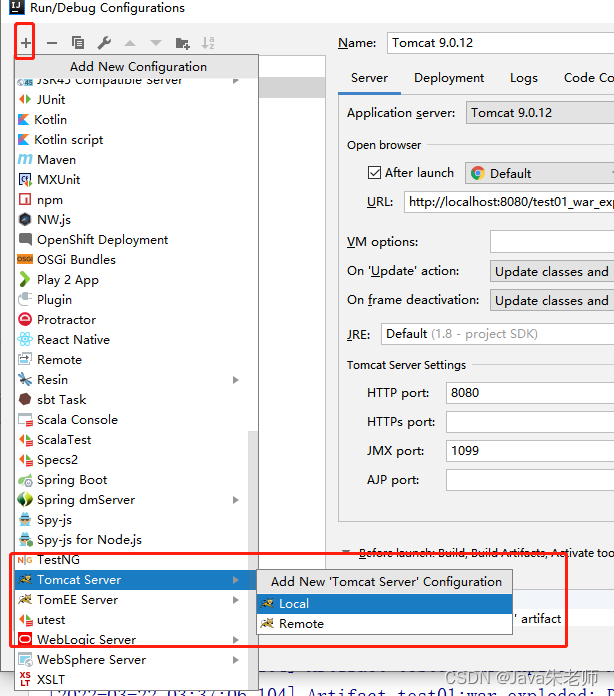Toggle After launch checkbox
The width and height of the screenshot is (614, 696).
click(x=374, y=172)
